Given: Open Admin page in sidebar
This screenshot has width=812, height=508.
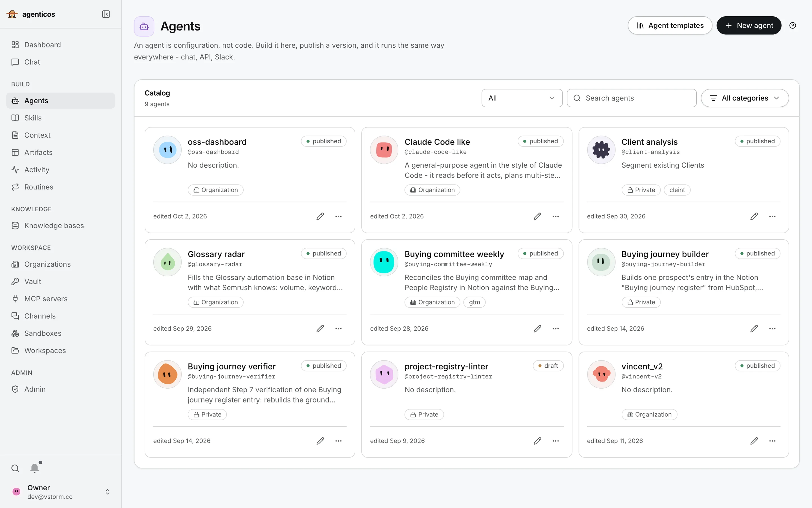Looking at the screenshot, I should tap(61, 389).
